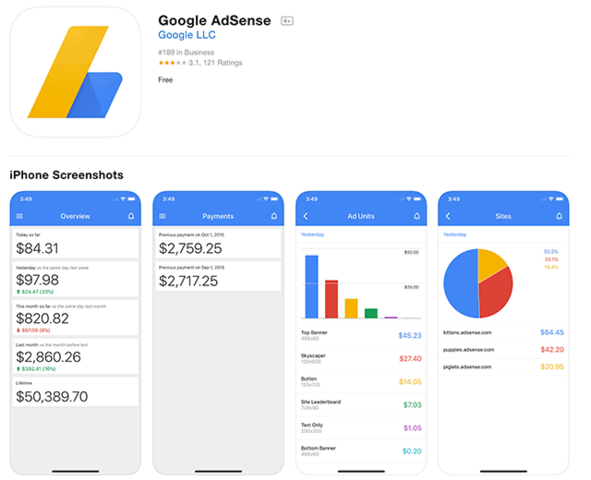591x480 pixels.
Task: Click the blue bar in the Ad Units chart
Action: click(312, 287)
